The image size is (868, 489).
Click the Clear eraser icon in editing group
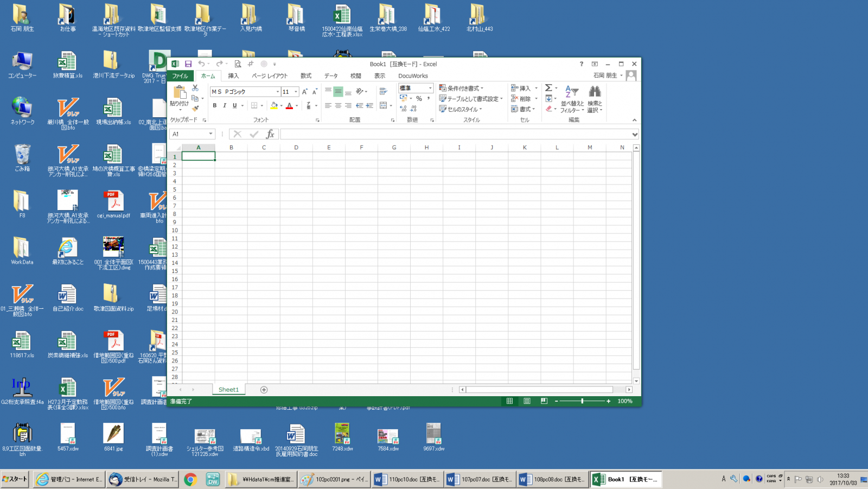(x=549, y=109)
